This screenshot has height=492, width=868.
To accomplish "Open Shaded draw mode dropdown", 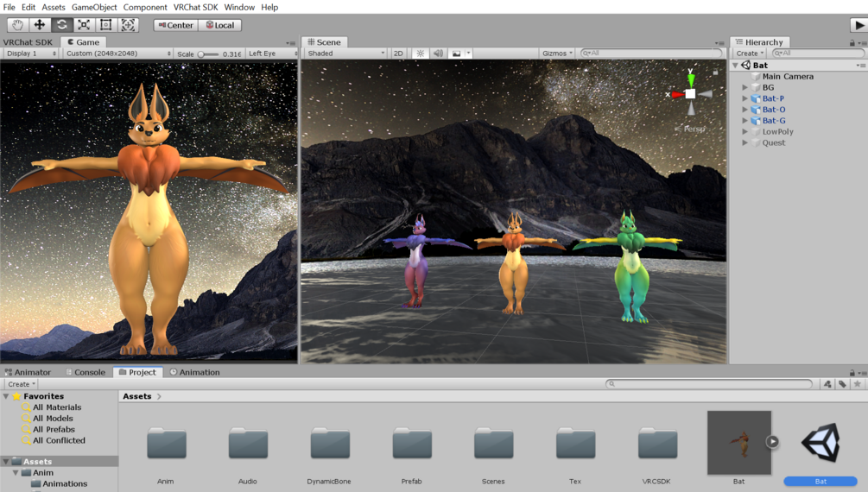I will 346,54.
